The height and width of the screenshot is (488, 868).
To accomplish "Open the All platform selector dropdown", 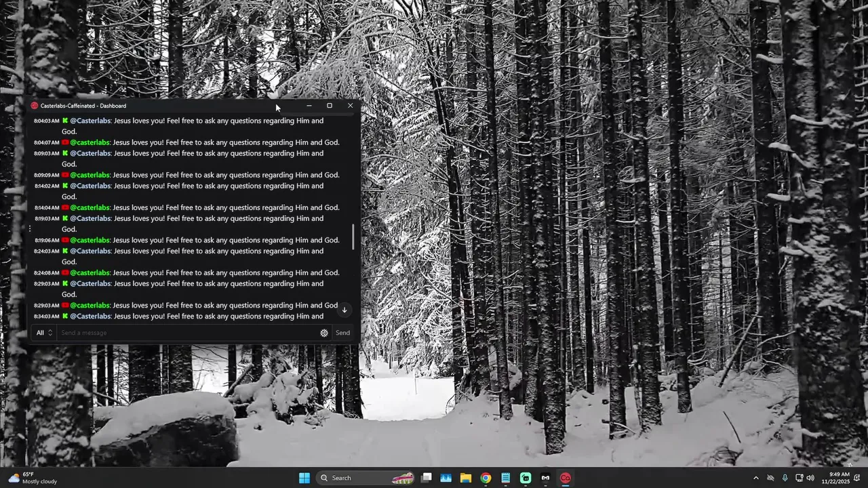I will pyautogui.click(x=45, y=333).
